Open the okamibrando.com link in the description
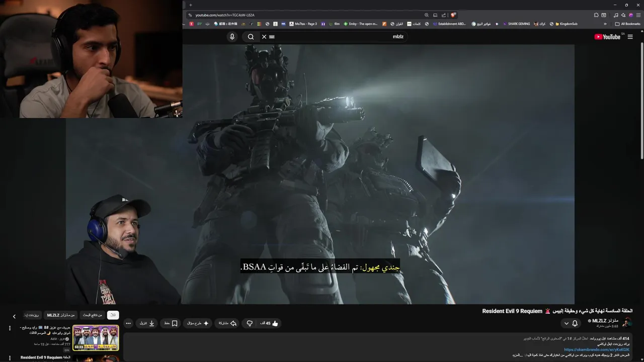This screenshot has height=362, width=644. pos(597,350)
